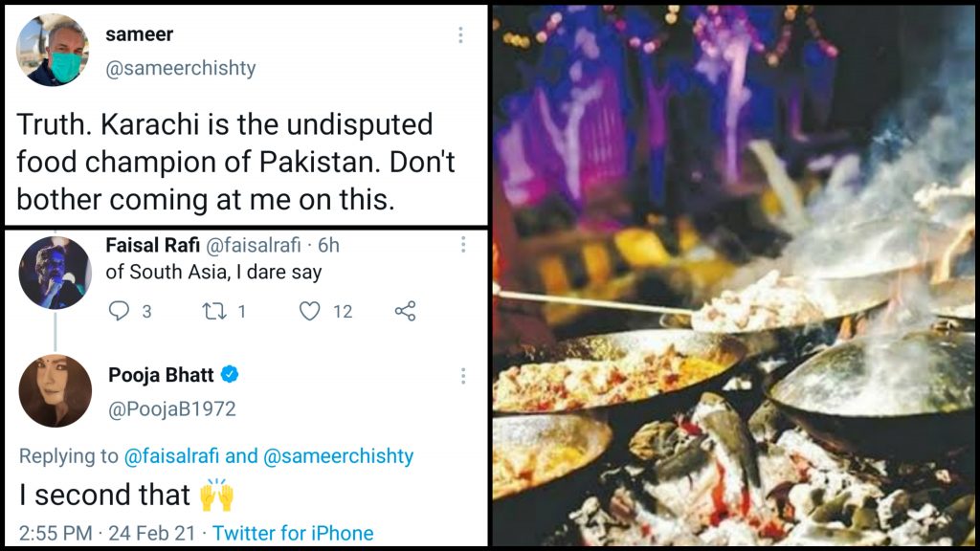This screenshot has width=980, height=551.
Task: Click the @sameerchishty handle under sameer's name
Action: 180,69
